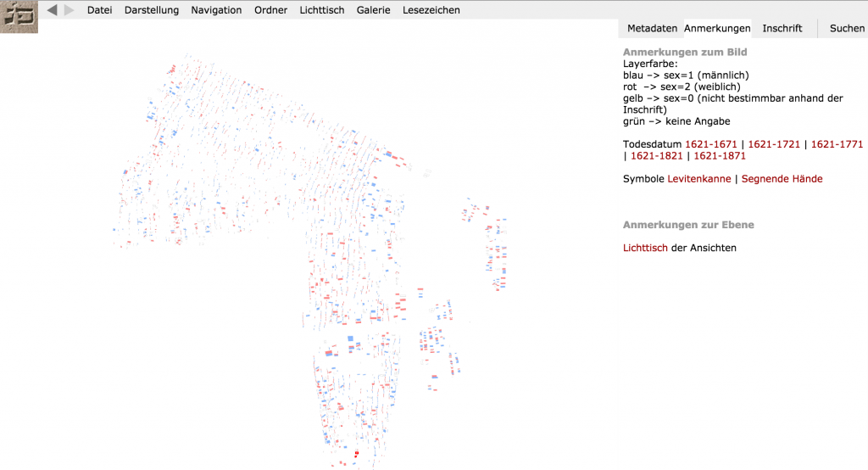Click the Segnende Hände link
868x470 pixels.
tap(782, 179)
